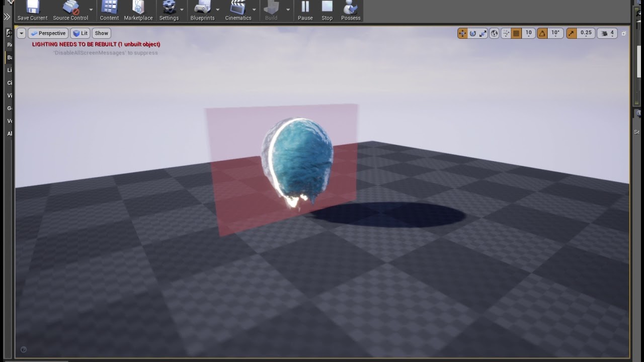
Task: Open the Content Browser
Action: [109, 10]
